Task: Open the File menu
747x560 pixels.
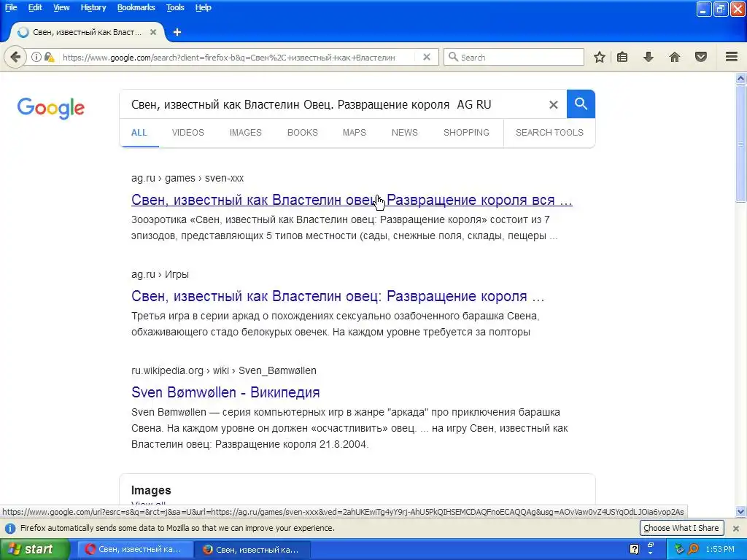Action: pyautogui.click(x=11, y=7)
